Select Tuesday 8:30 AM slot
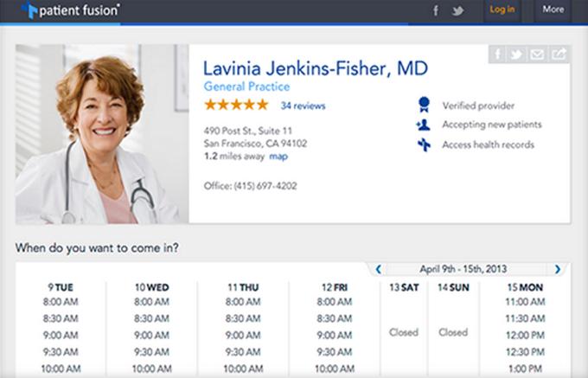The image size is (588, 378). click(61, 318)
